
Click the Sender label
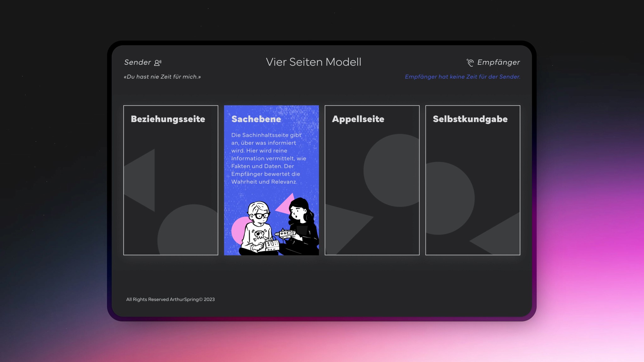[x=137, y=62]
